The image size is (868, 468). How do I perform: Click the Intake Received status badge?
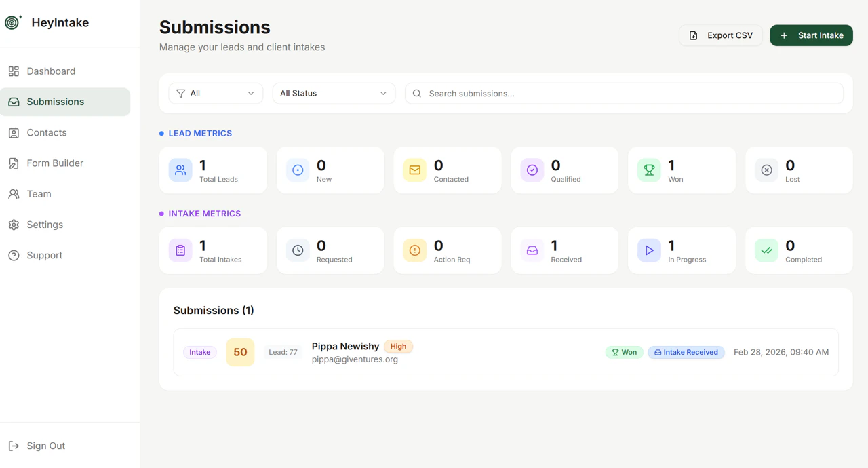(686, 352)
